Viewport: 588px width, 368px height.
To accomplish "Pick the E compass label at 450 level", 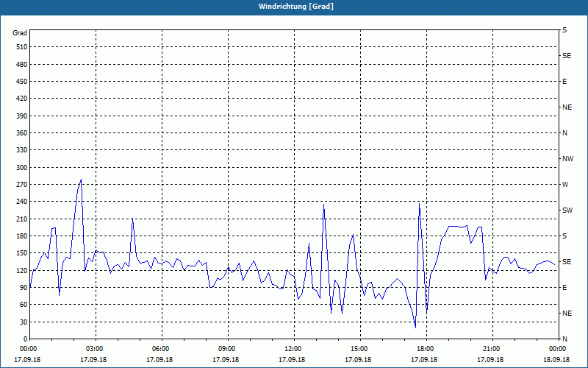I will (564, 82).
